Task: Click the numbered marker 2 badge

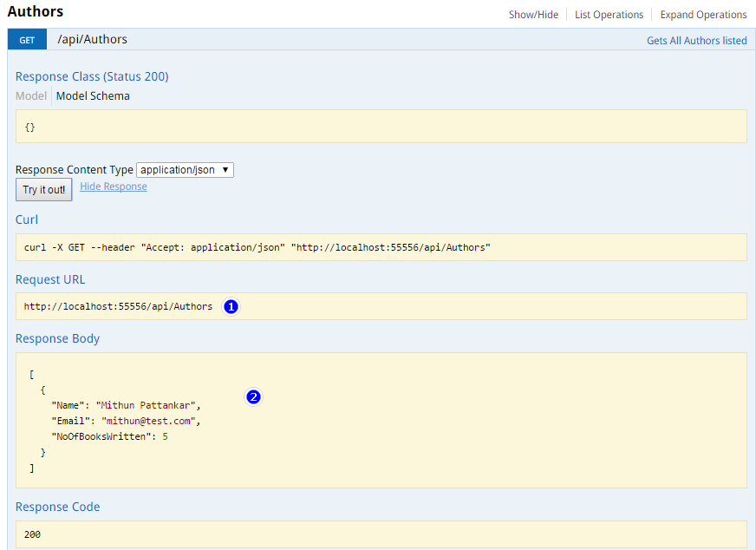Action: [253, 397]
